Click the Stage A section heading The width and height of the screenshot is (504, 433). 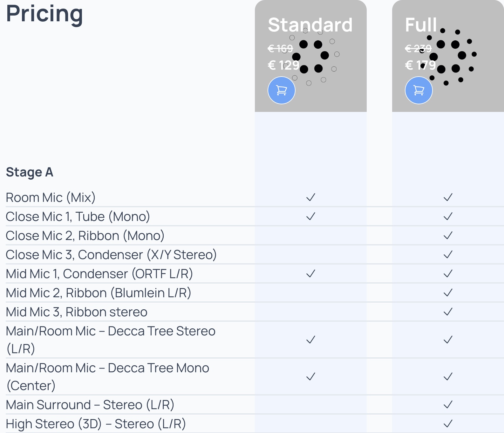coord(30,172)
